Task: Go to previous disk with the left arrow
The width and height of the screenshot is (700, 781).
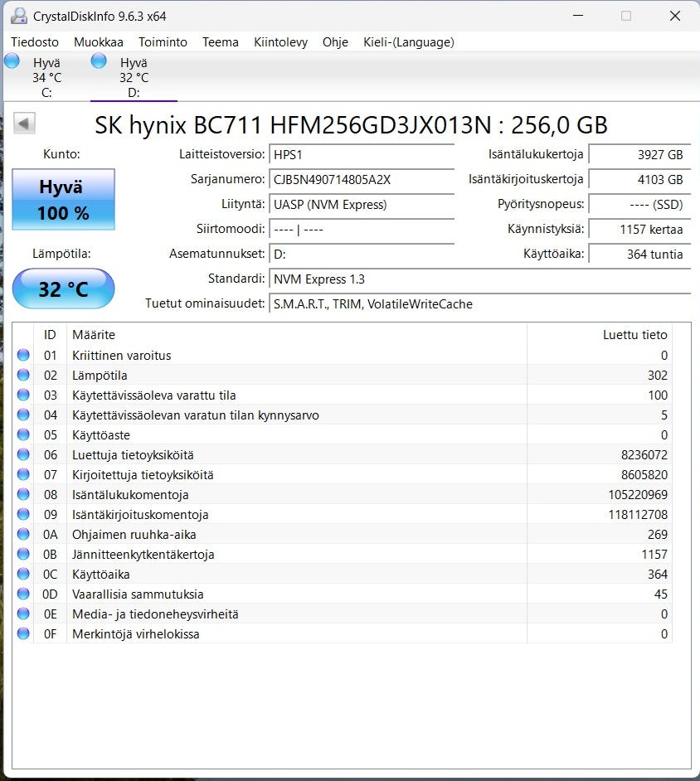Action: (24, 123)
